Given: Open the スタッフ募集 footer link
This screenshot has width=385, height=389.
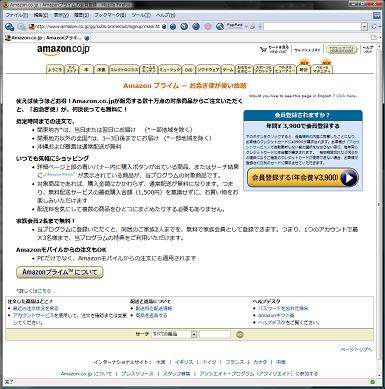Looking at the screenshot, I should click(x=176, y=374).
